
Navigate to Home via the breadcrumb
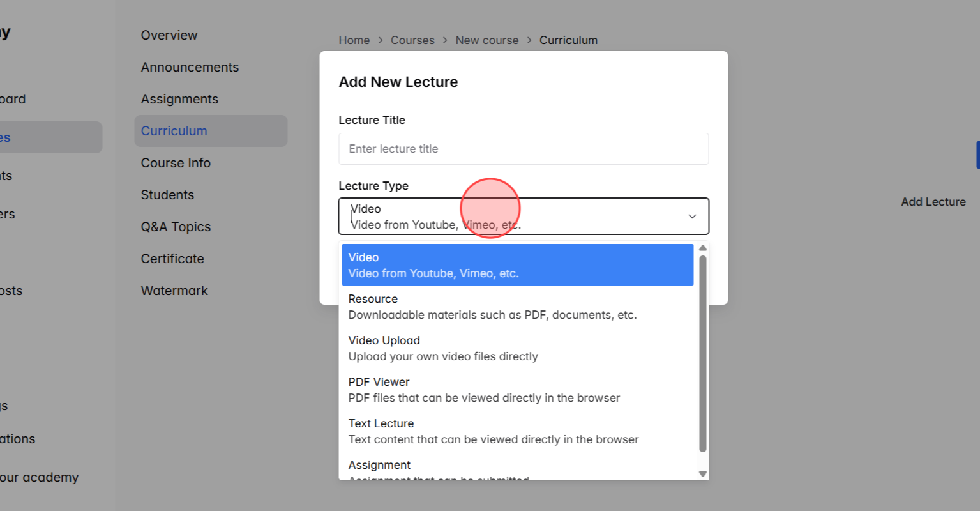[354, 40]
